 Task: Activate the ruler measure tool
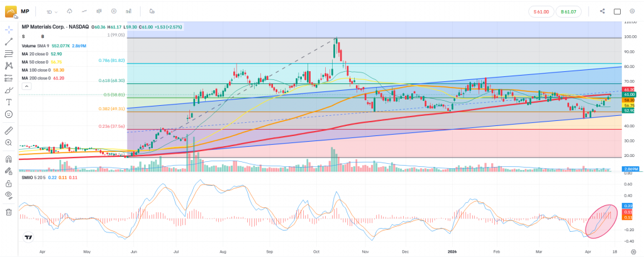(x=9, y=130)
